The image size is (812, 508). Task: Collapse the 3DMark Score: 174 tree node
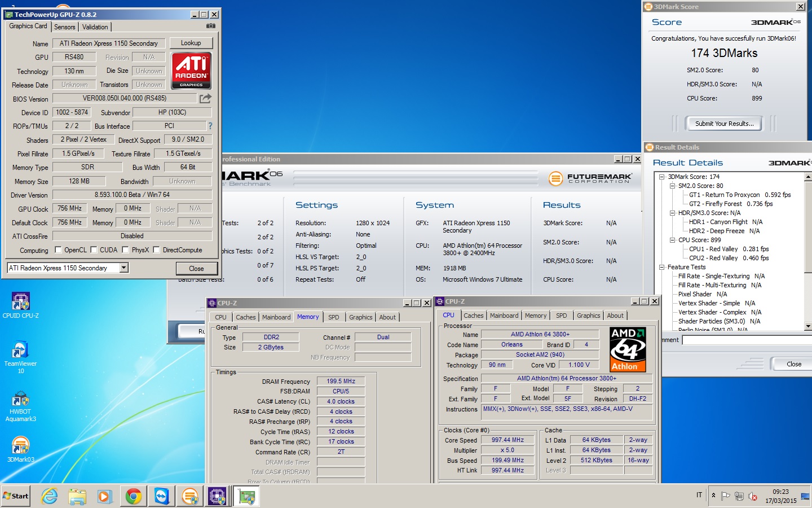tap(662, 177)
